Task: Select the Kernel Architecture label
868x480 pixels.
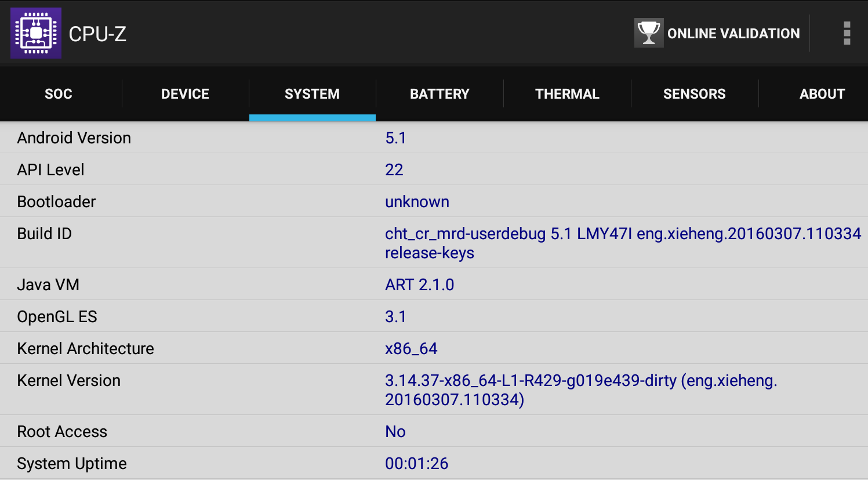Action: coord(85,349)
